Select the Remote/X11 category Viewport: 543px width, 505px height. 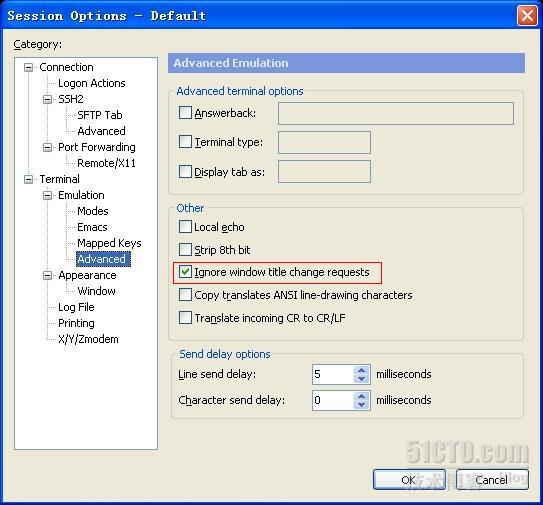click(106, 163)
